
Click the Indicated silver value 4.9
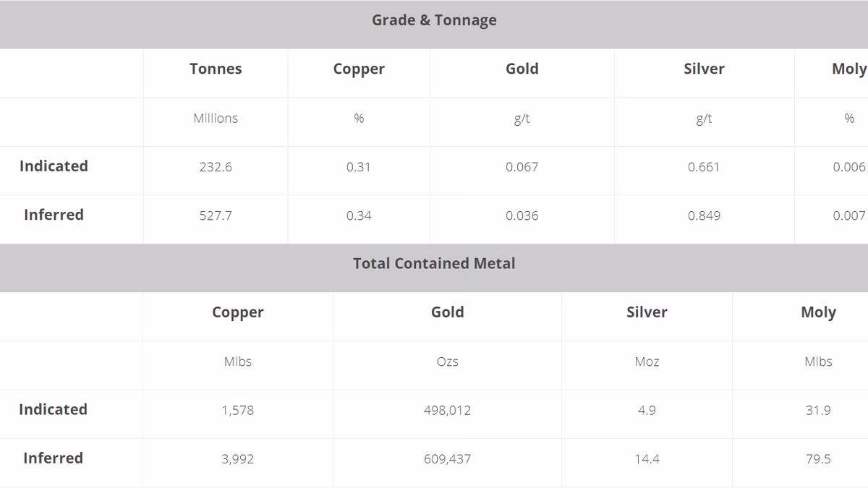point(647,411)
